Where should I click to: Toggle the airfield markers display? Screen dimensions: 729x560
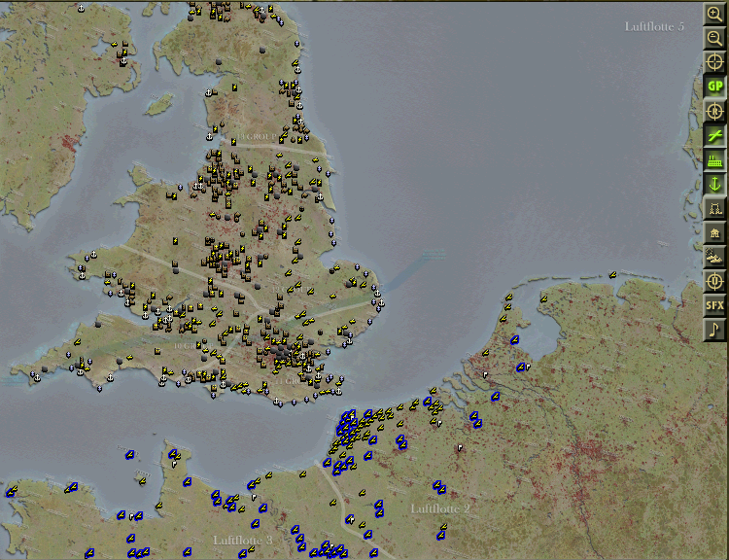point(714,135)
